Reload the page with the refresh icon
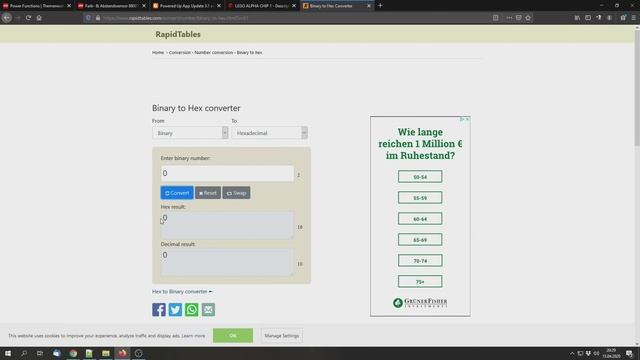 click(29, 18)
